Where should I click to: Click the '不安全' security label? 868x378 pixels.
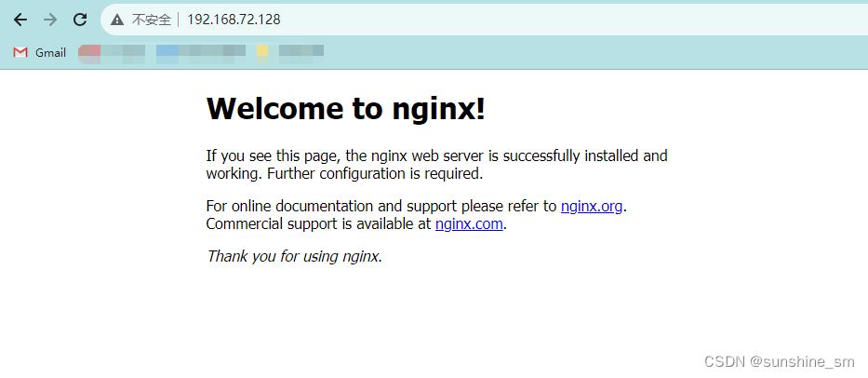tap(151, 20)
